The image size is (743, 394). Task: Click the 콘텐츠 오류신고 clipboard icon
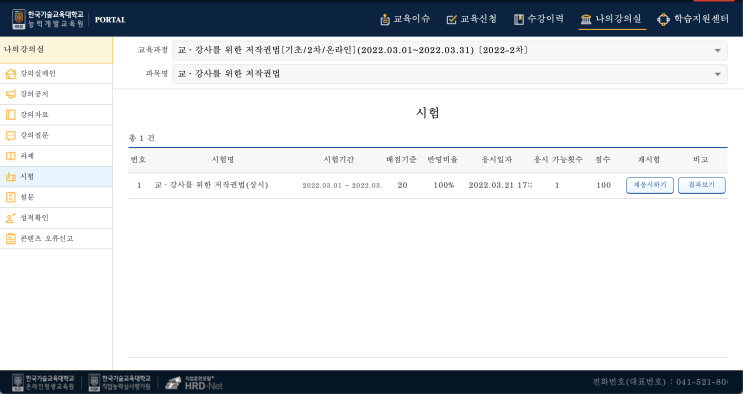(x=10, y=238)
